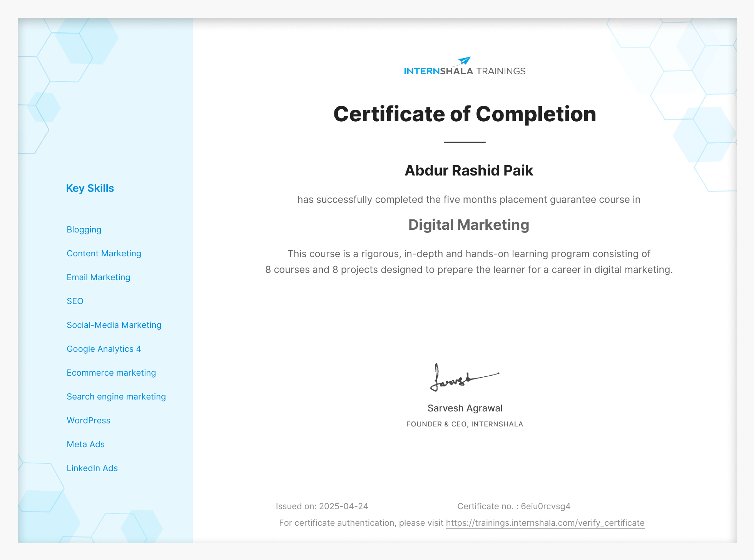Click the INTERNSHALA TRAININGS logo text
Image resolution: width=754 pixels, height=560 pixels.
click(465, 71)
